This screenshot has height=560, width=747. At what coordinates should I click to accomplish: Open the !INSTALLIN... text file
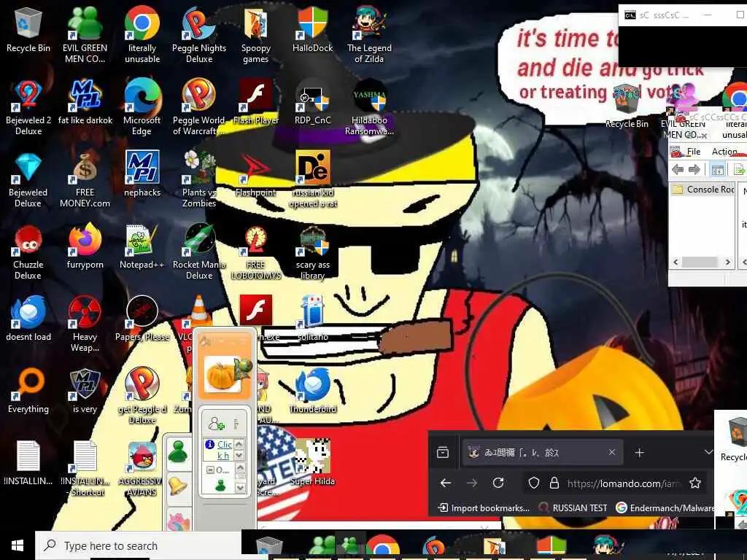pos(28,463)
